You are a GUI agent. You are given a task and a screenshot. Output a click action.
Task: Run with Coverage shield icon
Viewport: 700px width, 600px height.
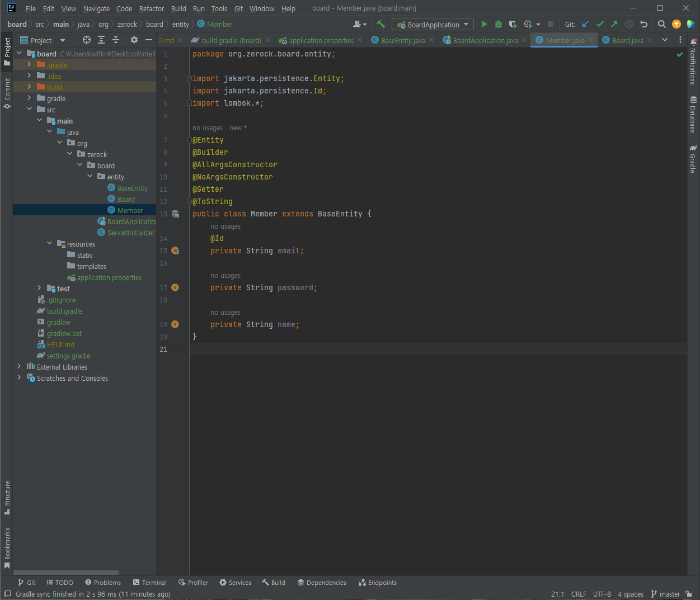513,24
